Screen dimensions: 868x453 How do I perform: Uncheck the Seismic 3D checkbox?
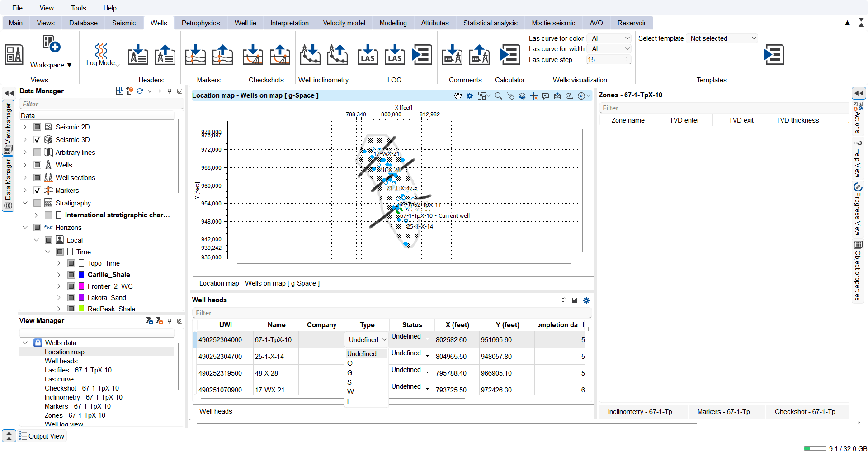pyautogui.click(x=38, y=140)
